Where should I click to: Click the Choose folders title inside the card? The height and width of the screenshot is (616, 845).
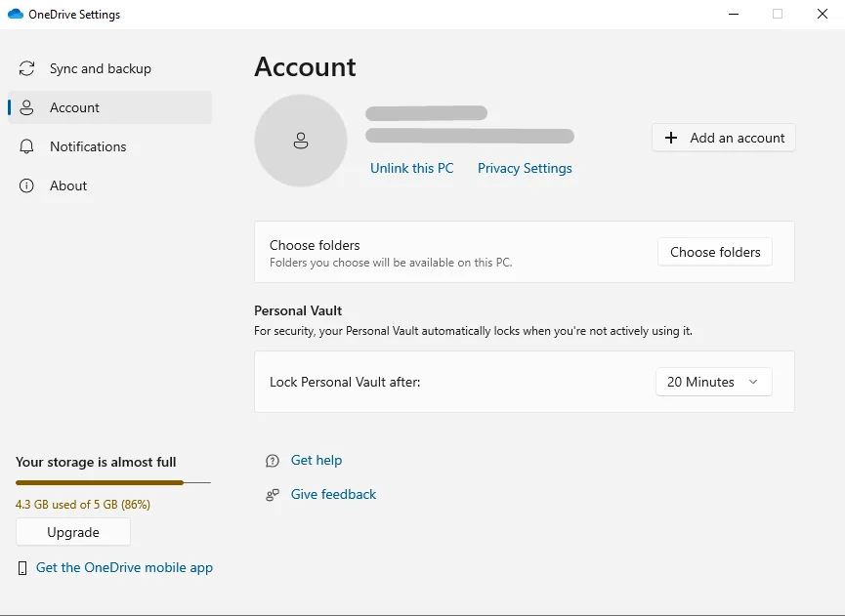tap(315, 245)
